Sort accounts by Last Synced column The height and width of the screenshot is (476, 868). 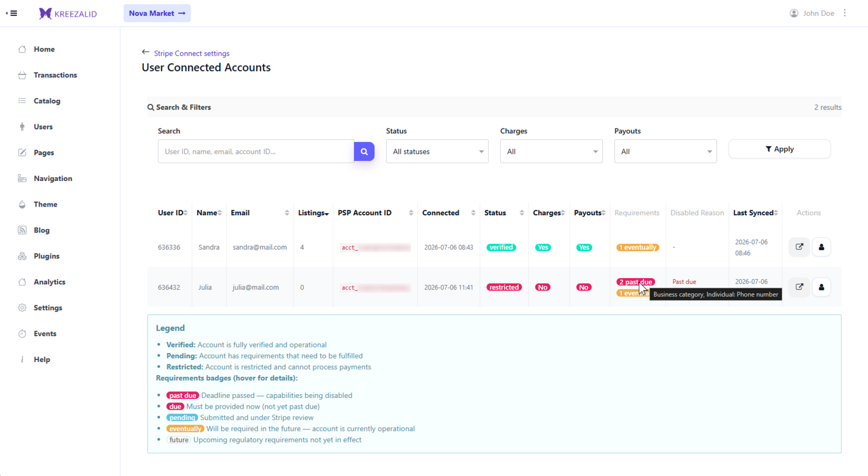point(755,213)
